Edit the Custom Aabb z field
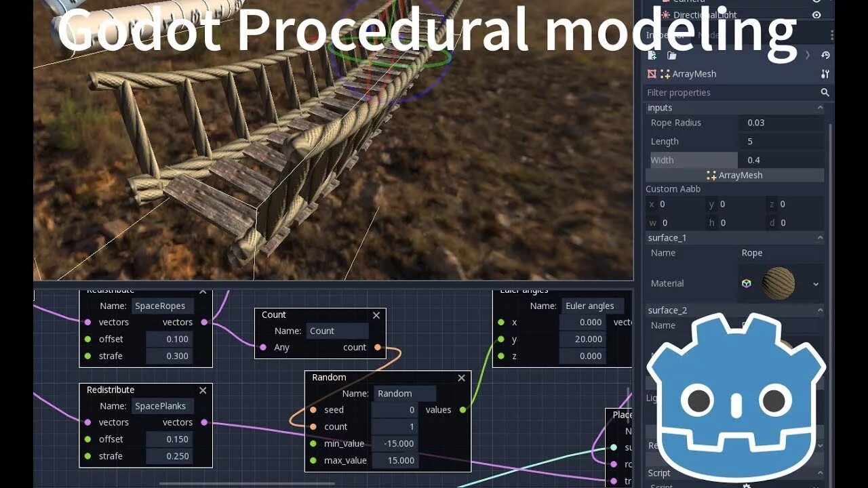Screen dimensions: 868x488 pyautogui.click(x=795, y=204)
